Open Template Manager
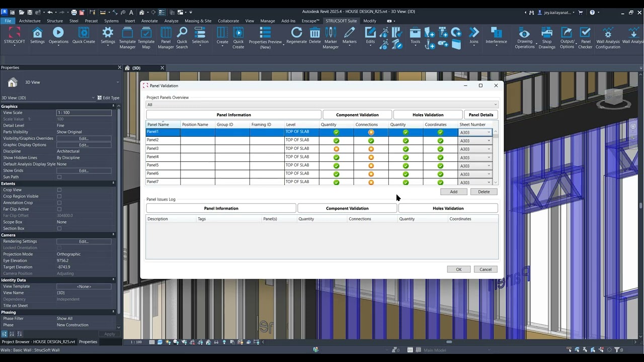The height and width of the screenshot is (362, 644). click(127, 38)
